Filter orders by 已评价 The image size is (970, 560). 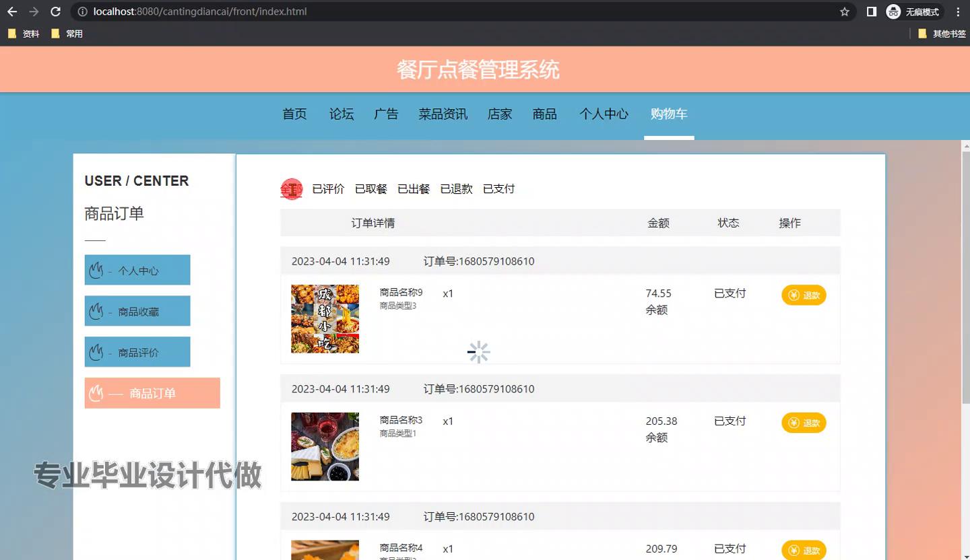tap(328, 189)
